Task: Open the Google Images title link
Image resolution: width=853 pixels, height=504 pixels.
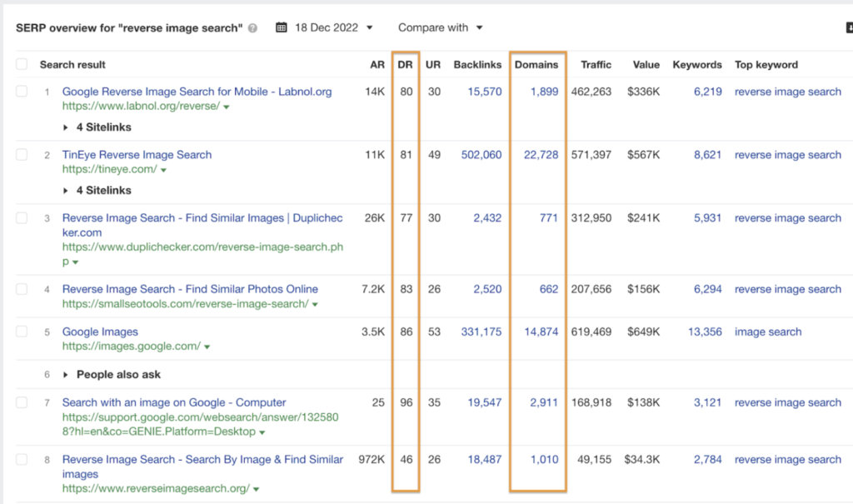Action: click(x=100, y=332)
